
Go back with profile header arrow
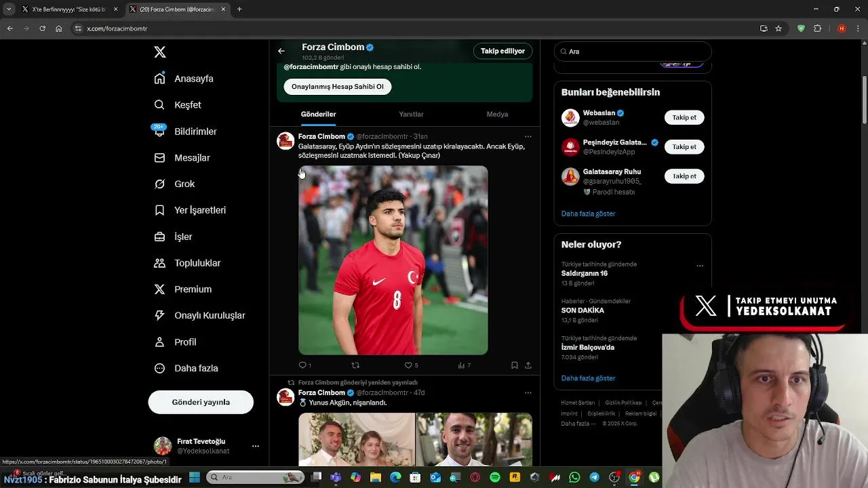281,51
